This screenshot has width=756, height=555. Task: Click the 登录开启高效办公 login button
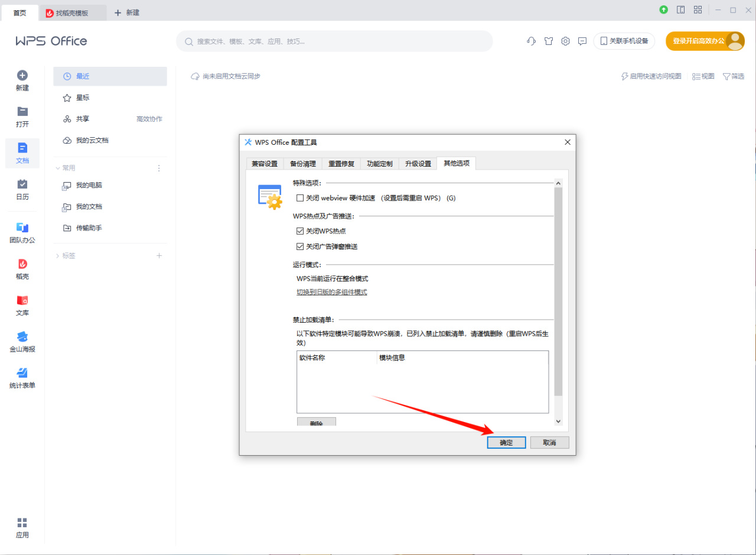[705, 41]
